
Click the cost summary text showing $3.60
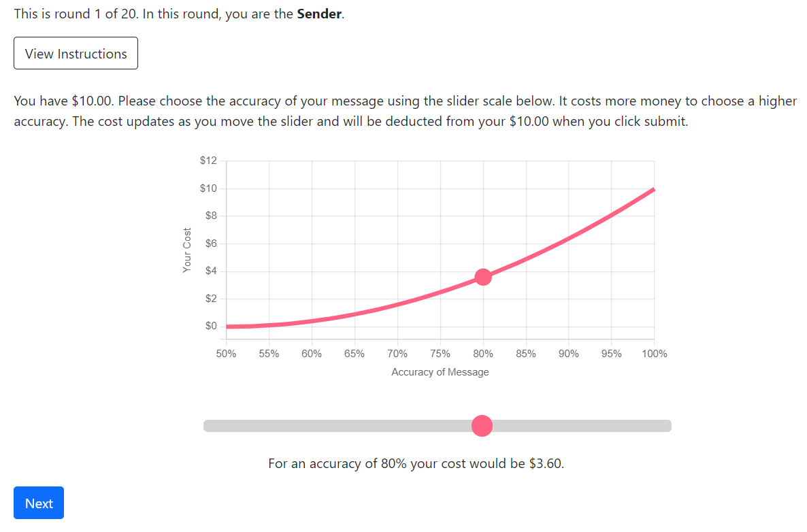tap(416, 463)
